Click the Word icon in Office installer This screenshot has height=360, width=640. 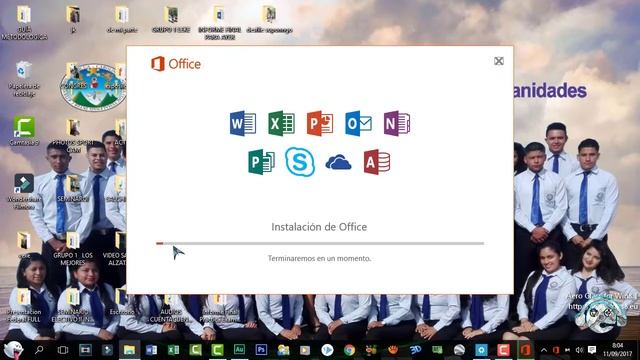(x=243, y=123)
